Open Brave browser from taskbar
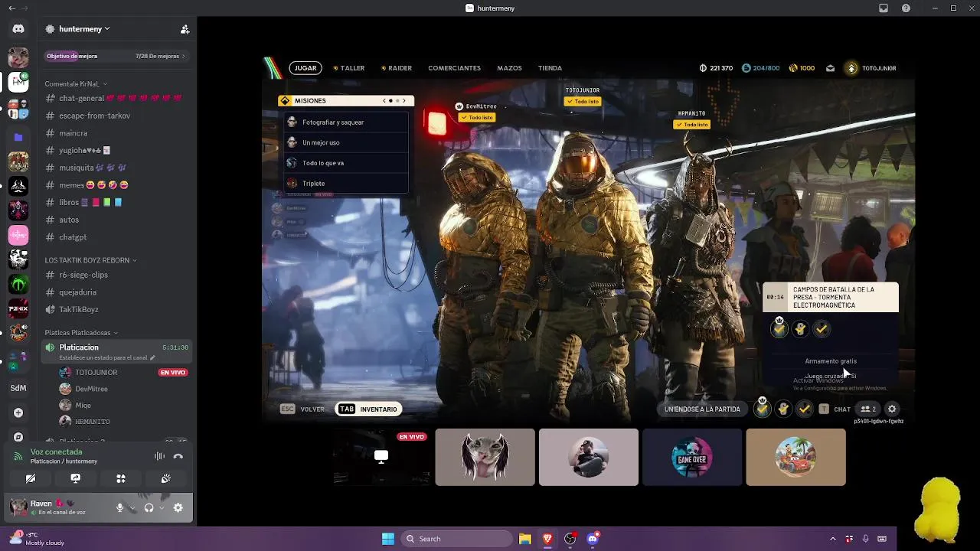This screenshot has width=980, height=551. click(x=547, y=539)
